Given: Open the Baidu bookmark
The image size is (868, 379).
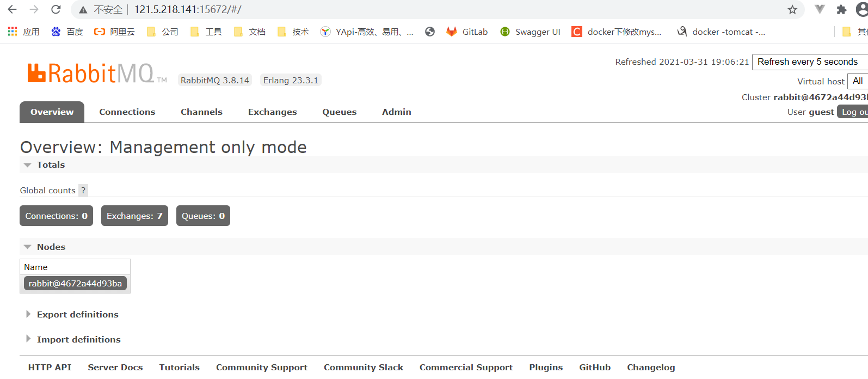Looking at the screenshot, I should coord(67,32).
